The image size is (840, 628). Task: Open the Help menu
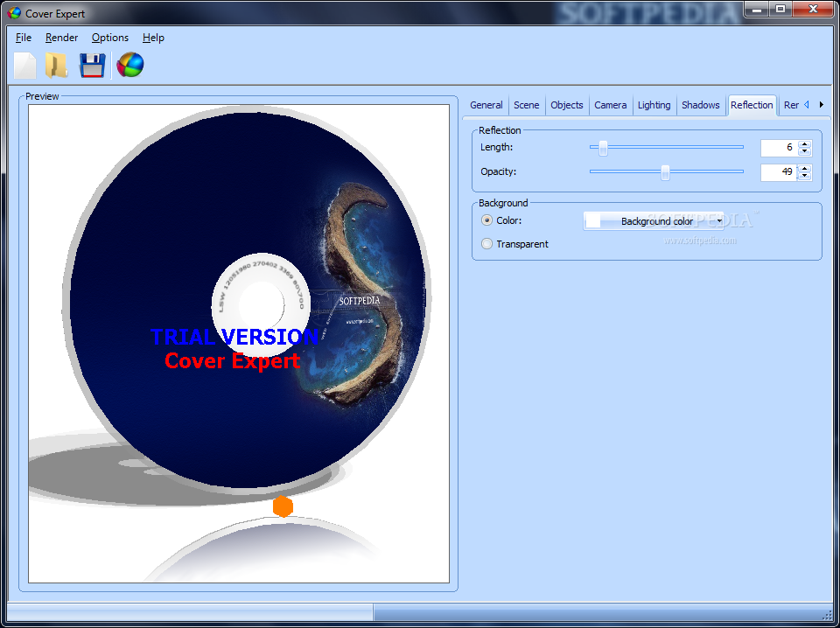pyautogui.click(x=153, y=38)
